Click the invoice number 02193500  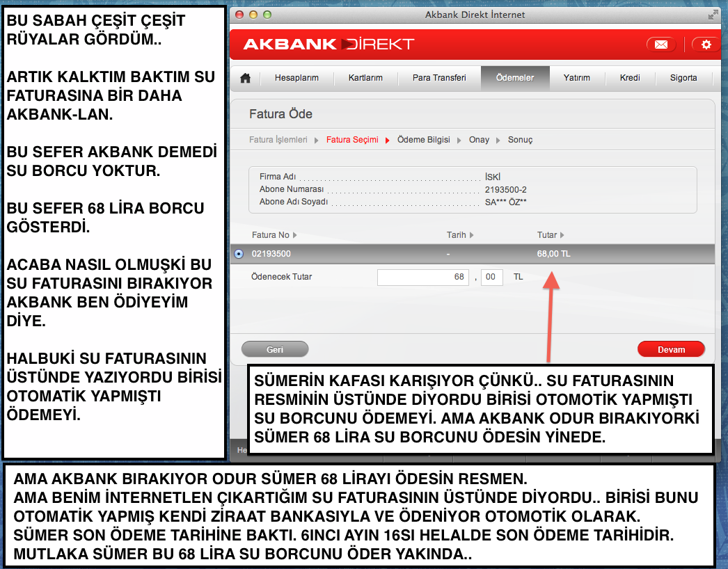pos(271,254)
